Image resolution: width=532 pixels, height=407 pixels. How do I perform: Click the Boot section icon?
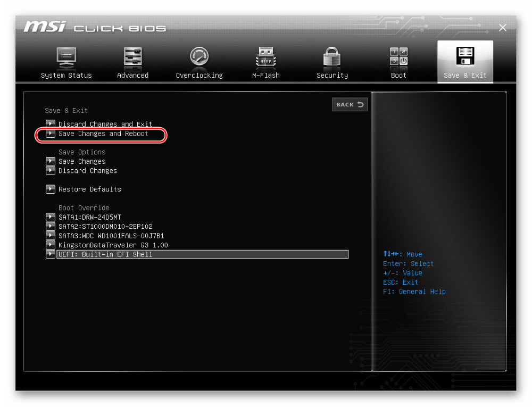click(398, 57)
